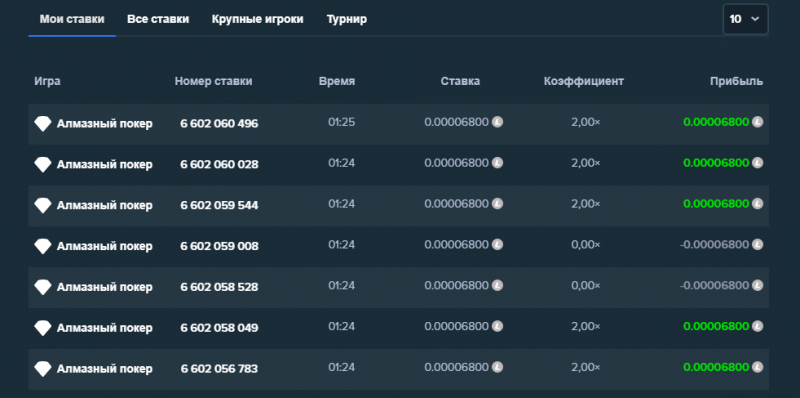Open bet number 6 602 060 496
The width and height of the screenshot is (800, 398).
tap(219, 123)
